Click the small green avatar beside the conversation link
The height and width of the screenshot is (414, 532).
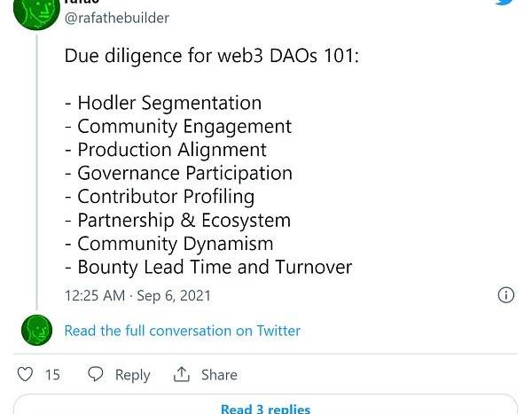37,331
